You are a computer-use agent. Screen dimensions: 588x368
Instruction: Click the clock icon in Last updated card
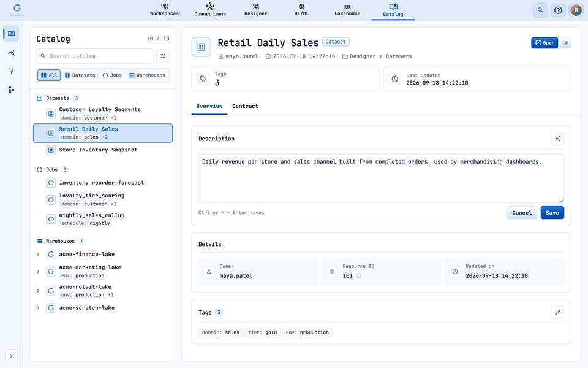click(x=394, y=79)
